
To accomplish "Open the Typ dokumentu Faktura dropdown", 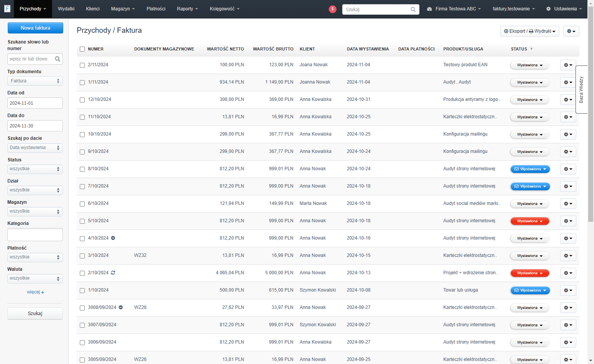I will (35, 81).
